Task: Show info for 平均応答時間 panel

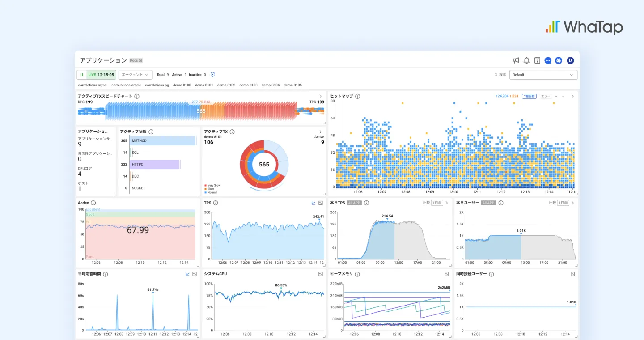Action: (105, 274)
